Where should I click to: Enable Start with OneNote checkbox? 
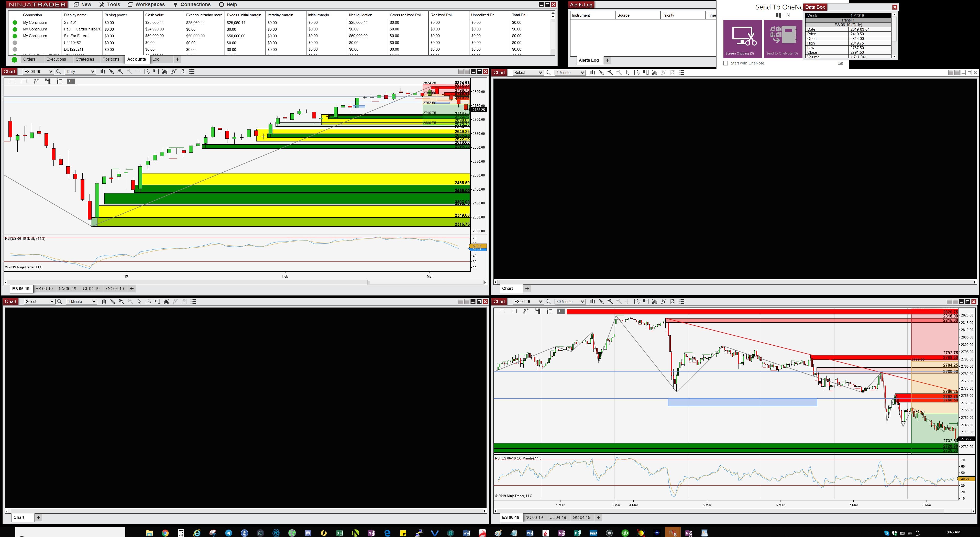coord(725,63)
